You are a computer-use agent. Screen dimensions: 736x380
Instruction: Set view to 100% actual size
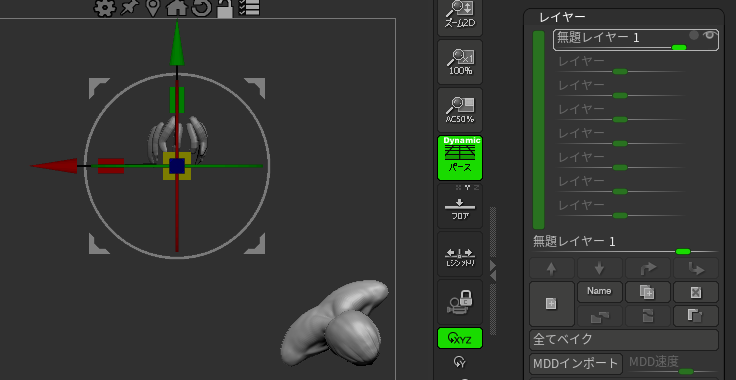click(460, 62)
